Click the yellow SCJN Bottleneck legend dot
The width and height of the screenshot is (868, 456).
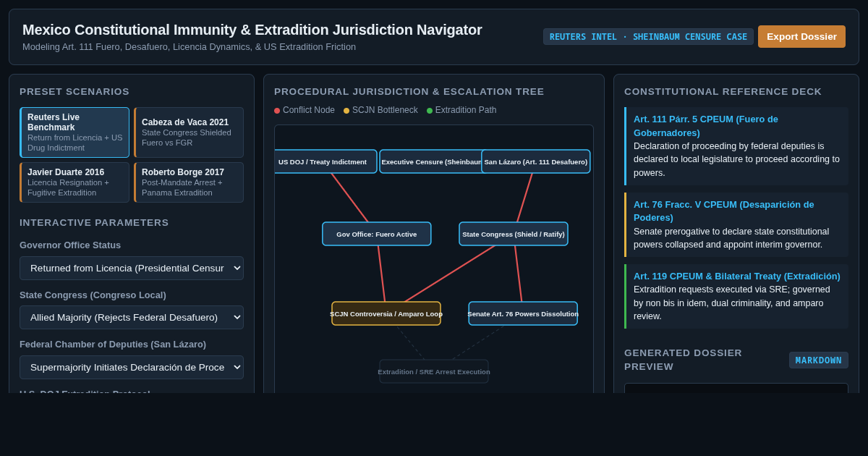point(346,111)
